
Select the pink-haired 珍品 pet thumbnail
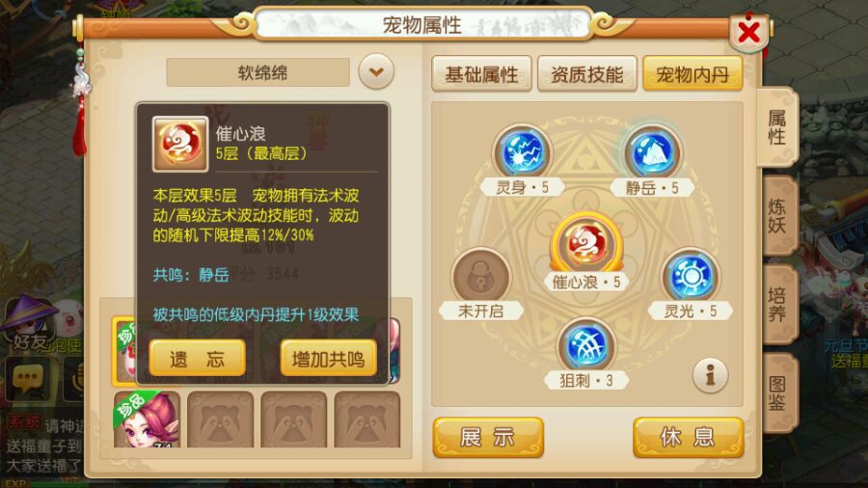click(x=148, y=420)
